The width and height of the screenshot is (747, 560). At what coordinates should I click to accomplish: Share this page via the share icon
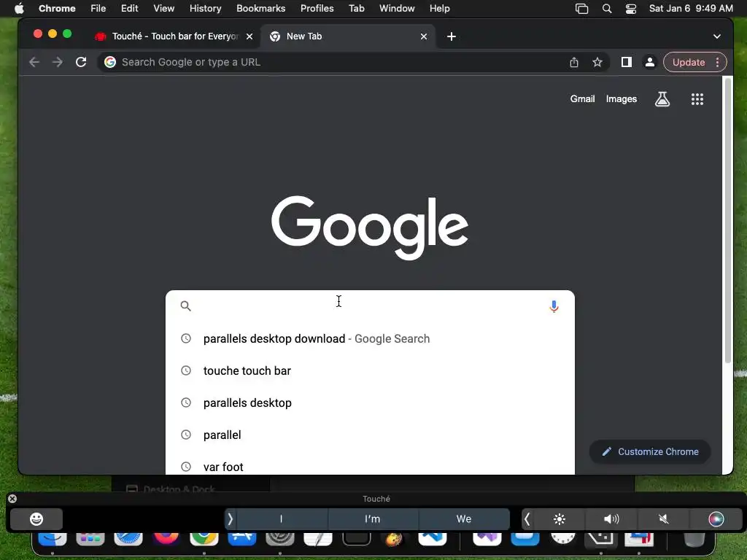[x=574, y=63]
